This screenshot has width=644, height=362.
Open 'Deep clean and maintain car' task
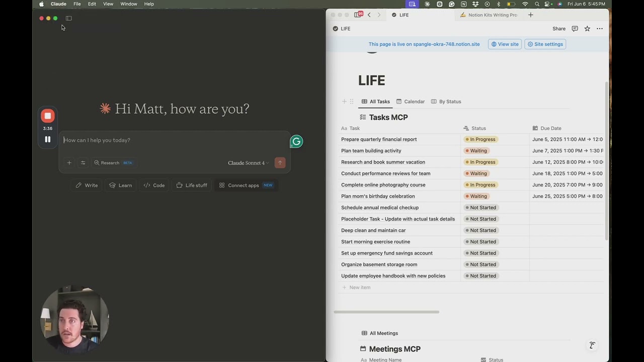(x=373, y=230)
